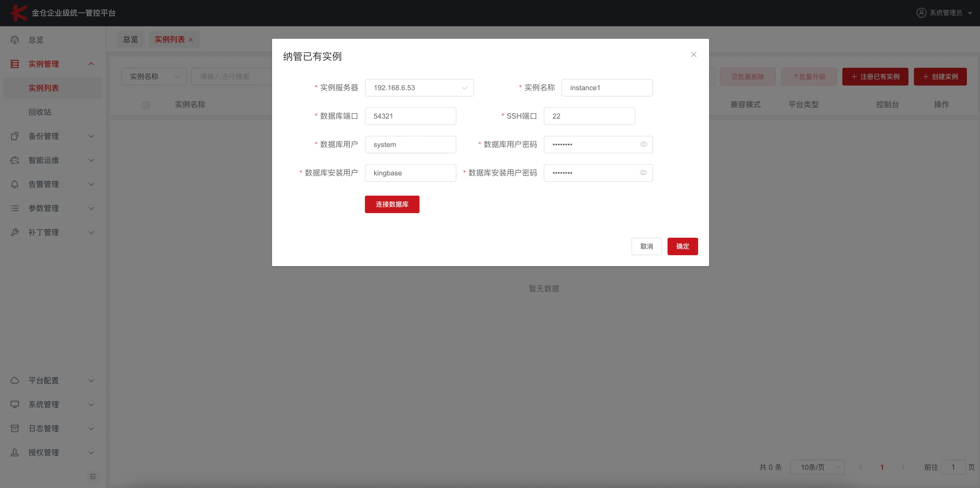The width and height of the screenshot is (980, 488).
Task: Switch to the 总览 tab
Action: [x=130, y=39]
